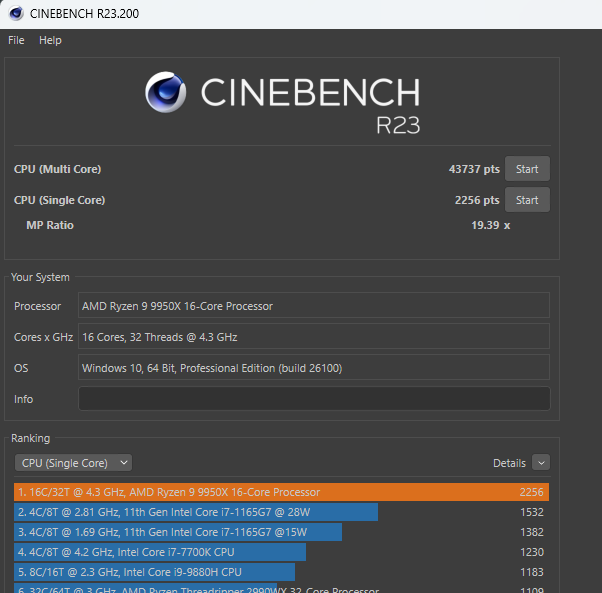Click the CPU (Multi Core) label
Screen dimensions: 602x593
click(x=58, y=169)
